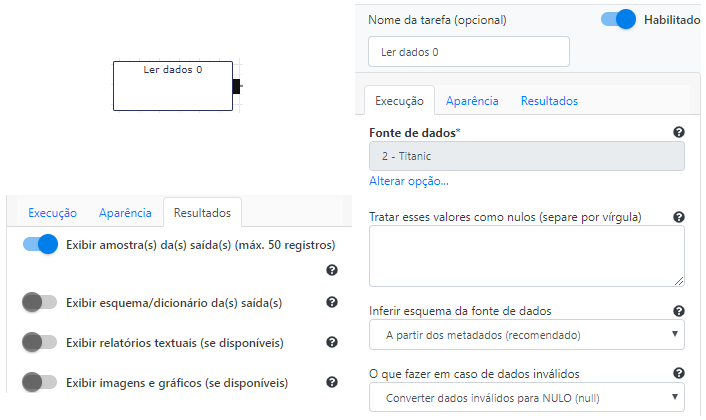The width and height of the screenshot is (706, 420).
Task: Click the Fonte de dados field showing Titanic
Action: point(527,156)
